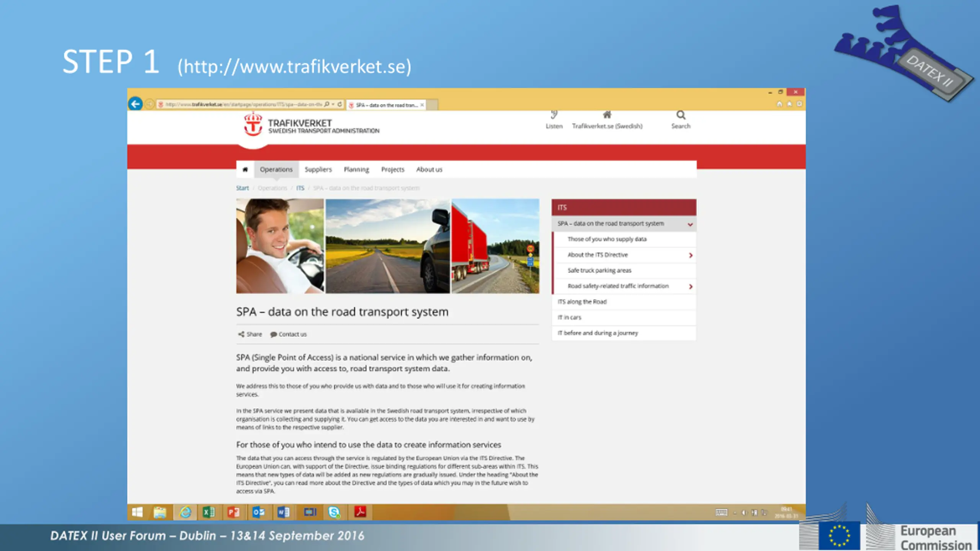Click the trafikverket.se URL address field
This screenshot has width=980, height=551.
coord(243,104)
